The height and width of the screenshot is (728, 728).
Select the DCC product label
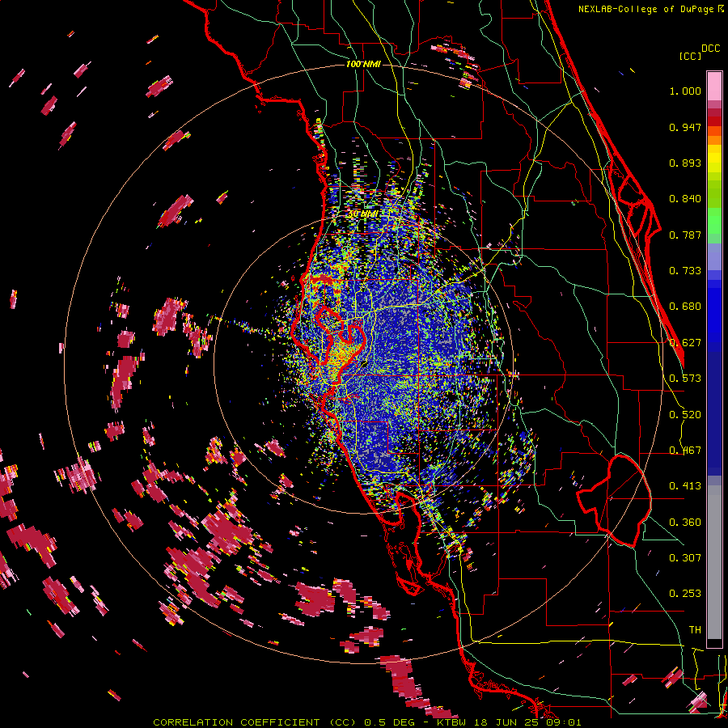(710, 49)
